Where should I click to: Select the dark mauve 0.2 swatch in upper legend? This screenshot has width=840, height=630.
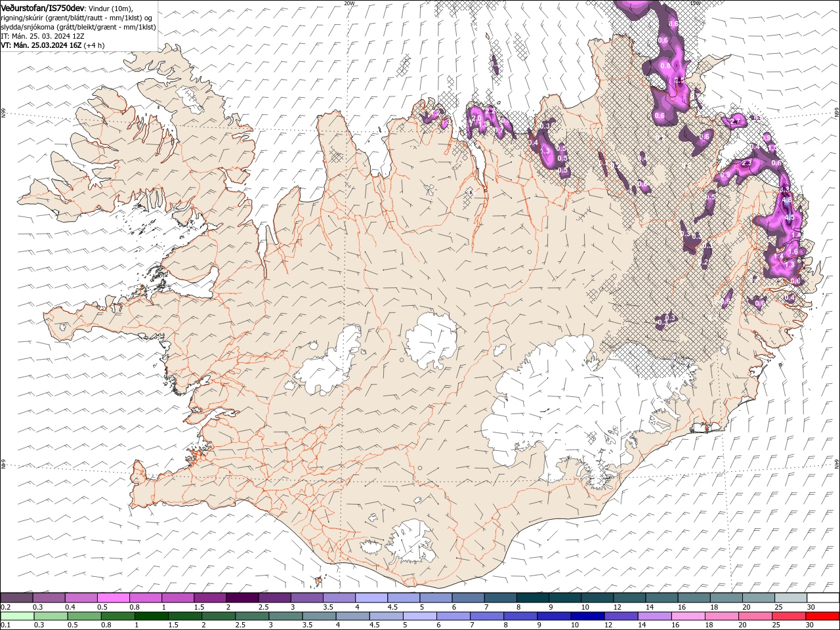(x=16, y=598)
